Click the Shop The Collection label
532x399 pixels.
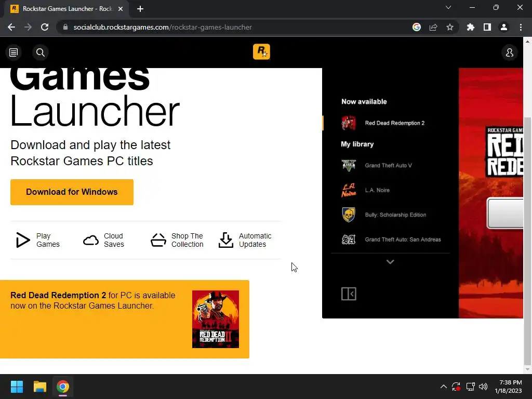pyautogui.click(x=187, y=240)
